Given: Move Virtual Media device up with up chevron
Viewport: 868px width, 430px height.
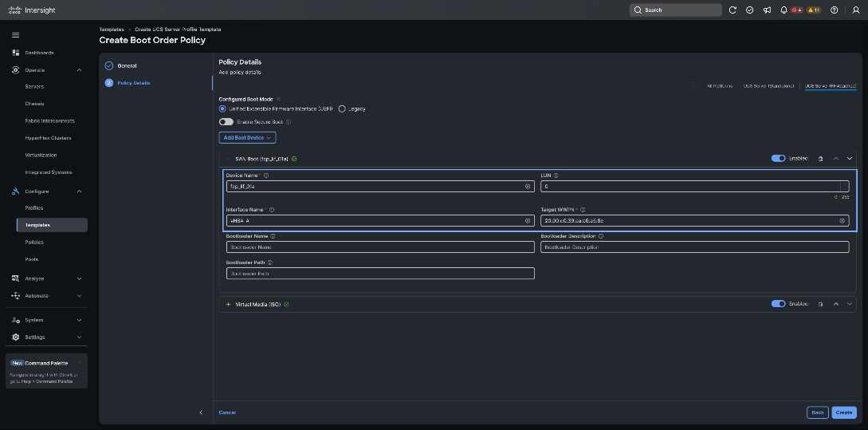Looking at the screenshot, I should point(836,304).
